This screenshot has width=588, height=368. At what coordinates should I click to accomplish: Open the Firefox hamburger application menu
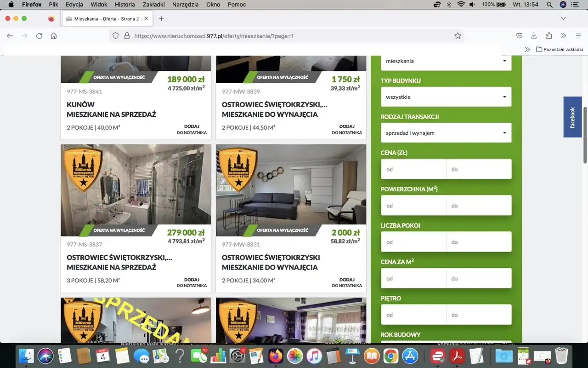click(578, 36)
